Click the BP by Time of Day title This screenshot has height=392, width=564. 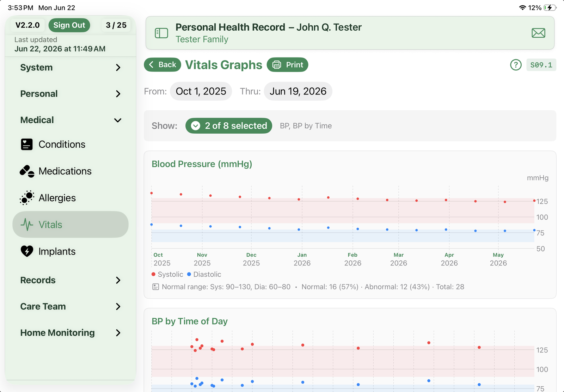pos(190,321)
